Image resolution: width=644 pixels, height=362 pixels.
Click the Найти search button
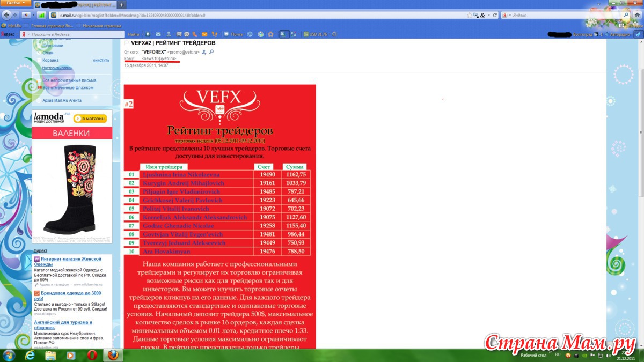click(x=133, y=34)
